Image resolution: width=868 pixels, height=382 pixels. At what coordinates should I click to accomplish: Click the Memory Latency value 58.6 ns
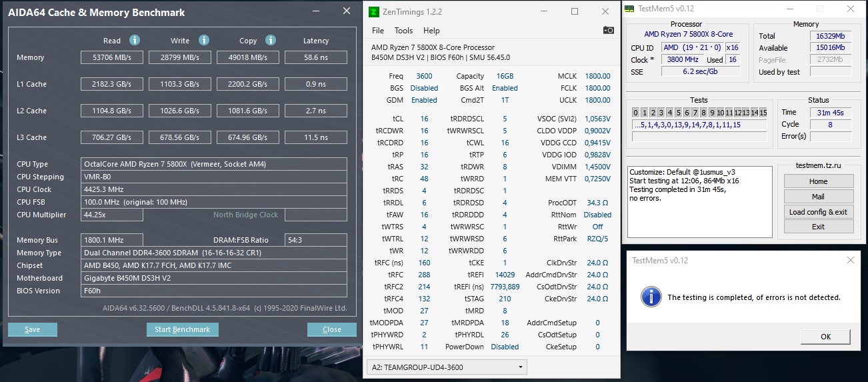(316, 57)
